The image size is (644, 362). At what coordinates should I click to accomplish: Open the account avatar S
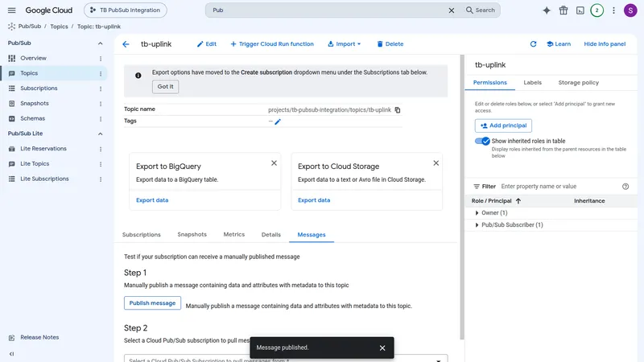630,10
